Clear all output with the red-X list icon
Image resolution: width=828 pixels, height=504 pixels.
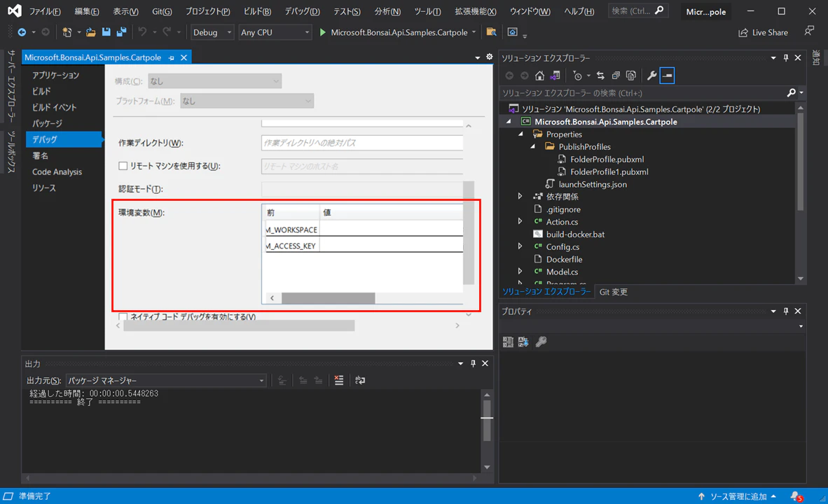tap(339, 380)
